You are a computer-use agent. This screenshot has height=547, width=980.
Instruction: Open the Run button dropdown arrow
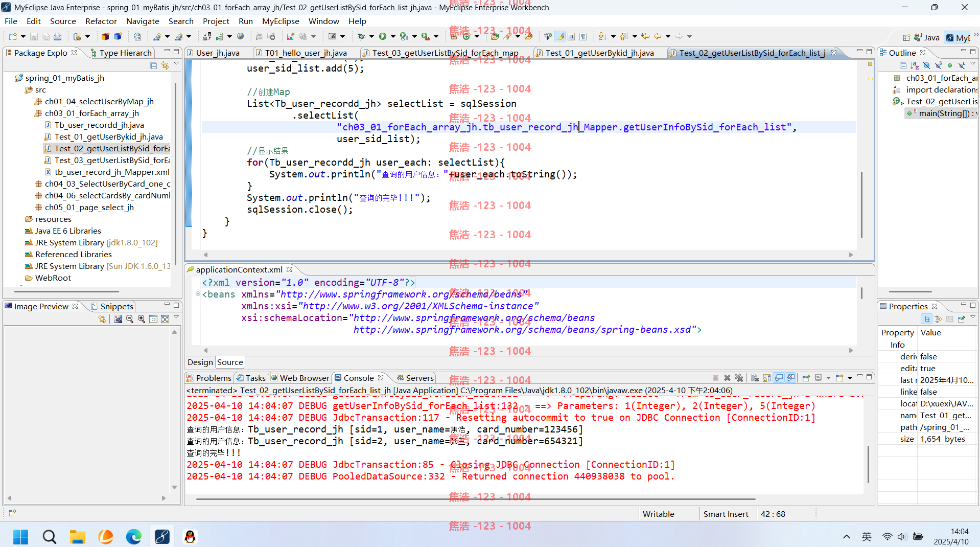pos(393,36)
